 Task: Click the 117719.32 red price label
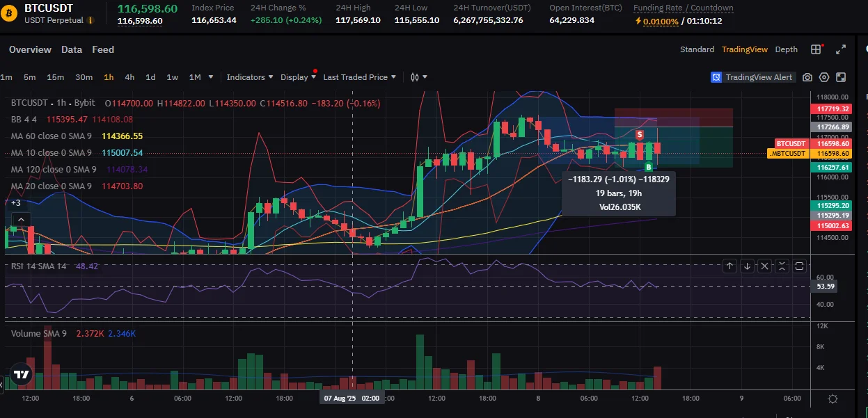833,109
